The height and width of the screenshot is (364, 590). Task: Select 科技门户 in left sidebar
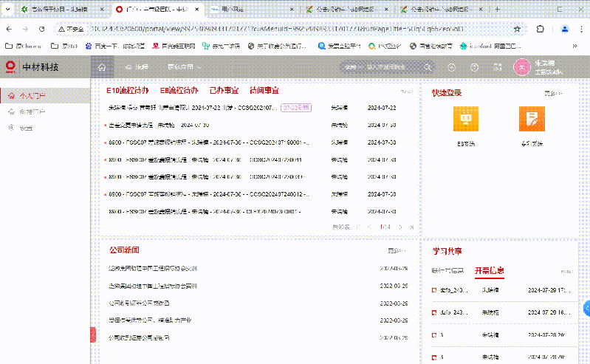coord(45,111)
